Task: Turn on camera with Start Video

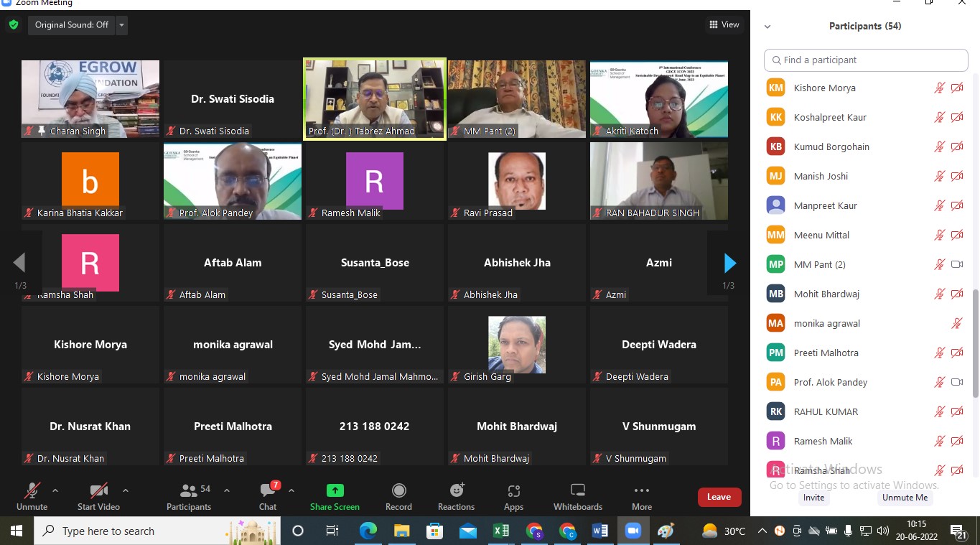Action: point(98,491)
